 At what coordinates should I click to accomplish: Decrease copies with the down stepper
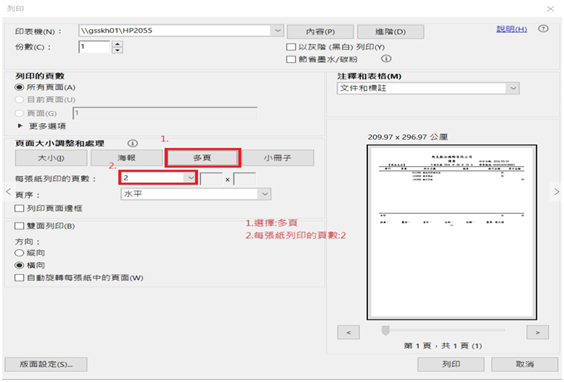click(118, 50)
